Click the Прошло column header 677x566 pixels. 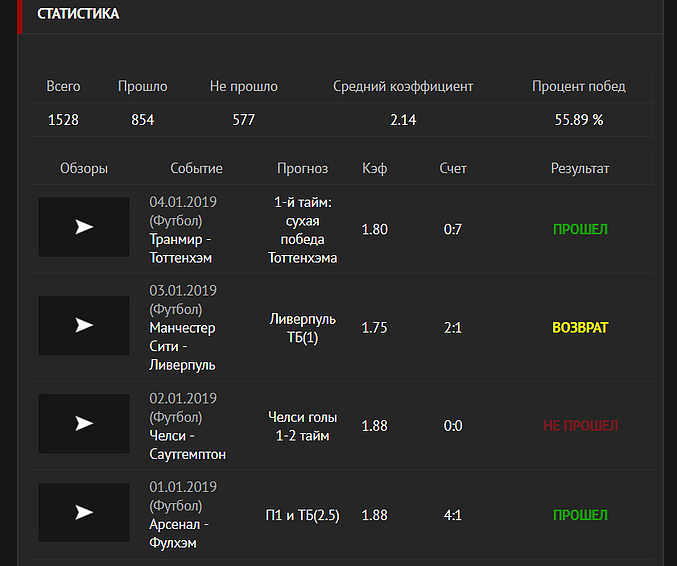point(142,86)
